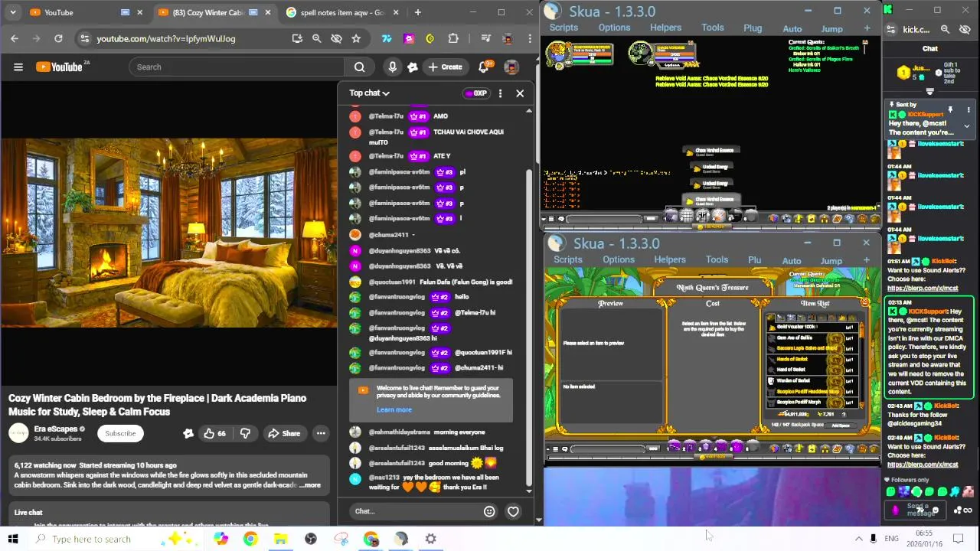Open a new browser tab
980x551 pixels.
417,12
